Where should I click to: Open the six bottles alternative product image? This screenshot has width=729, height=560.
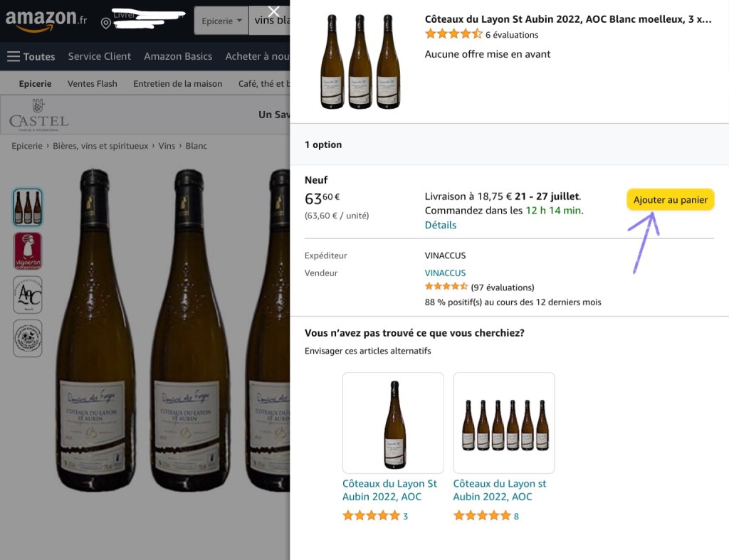[x=504, y=423]
